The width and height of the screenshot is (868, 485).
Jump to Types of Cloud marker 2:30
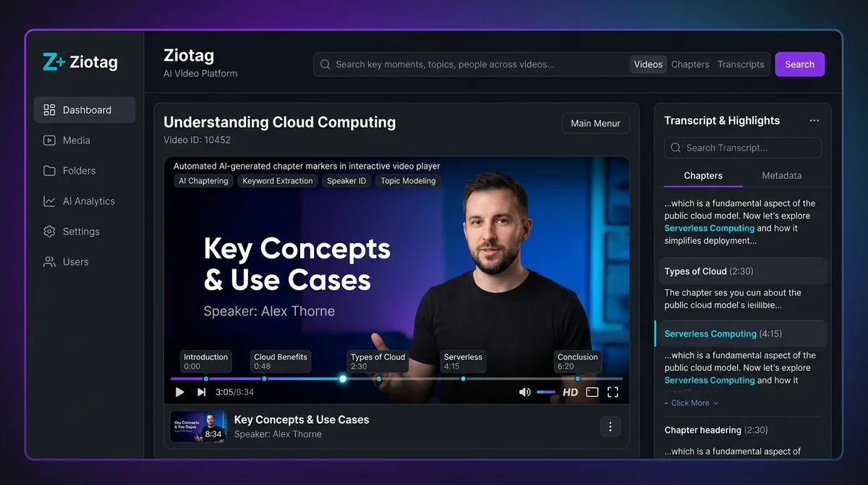[378, 361]
